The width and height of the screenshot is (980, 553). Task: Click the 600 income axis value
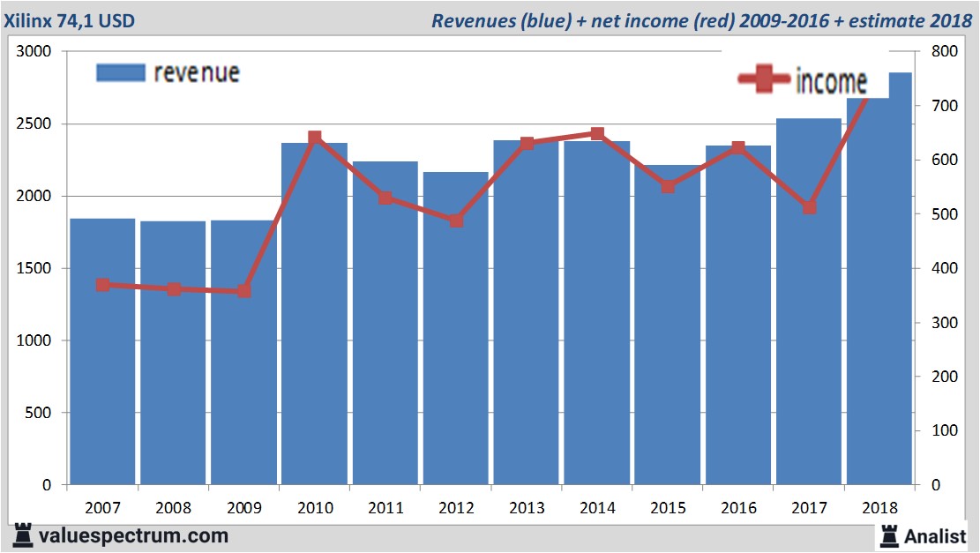point(945,160)
